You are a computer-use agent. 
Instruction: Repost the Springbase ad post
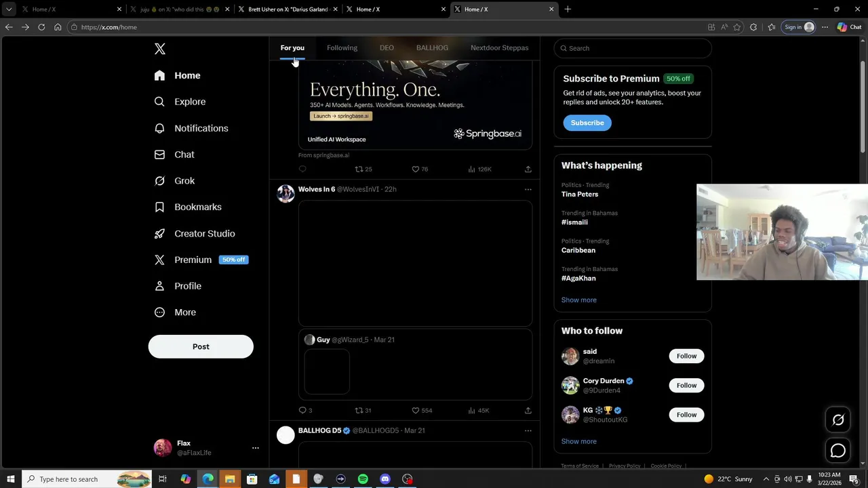click(x=363, y=169)
